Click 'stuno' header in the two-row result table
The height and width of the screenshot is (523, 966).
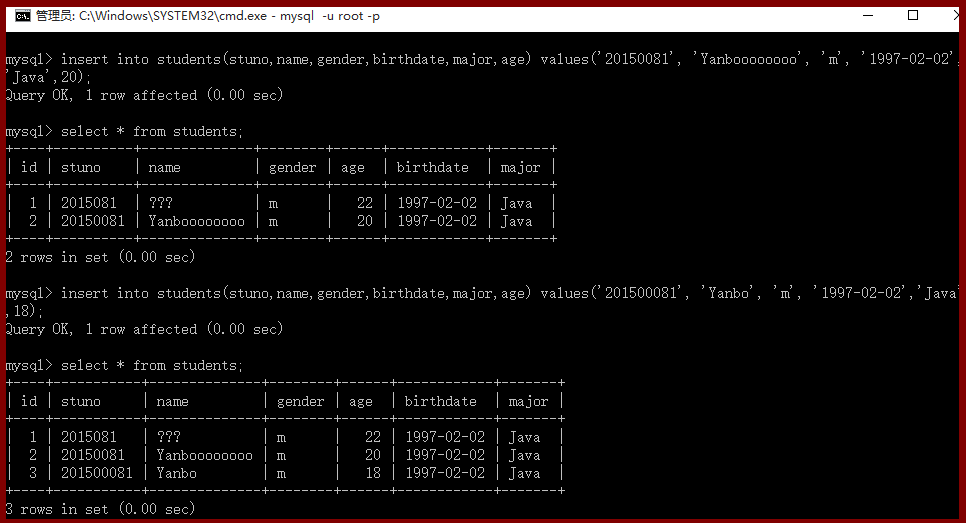(81, 168)
